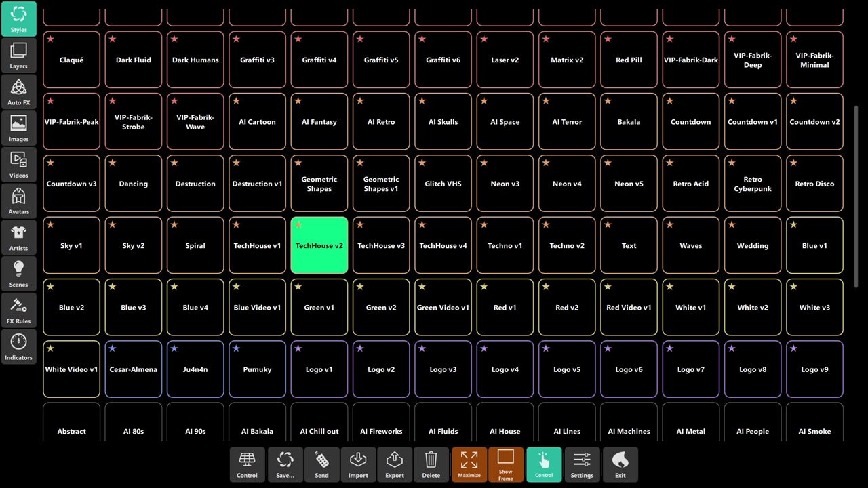Viewport: 868px width, 488px height.
Task: Select the Wedding style tile
Action: [x=753, y=245]
